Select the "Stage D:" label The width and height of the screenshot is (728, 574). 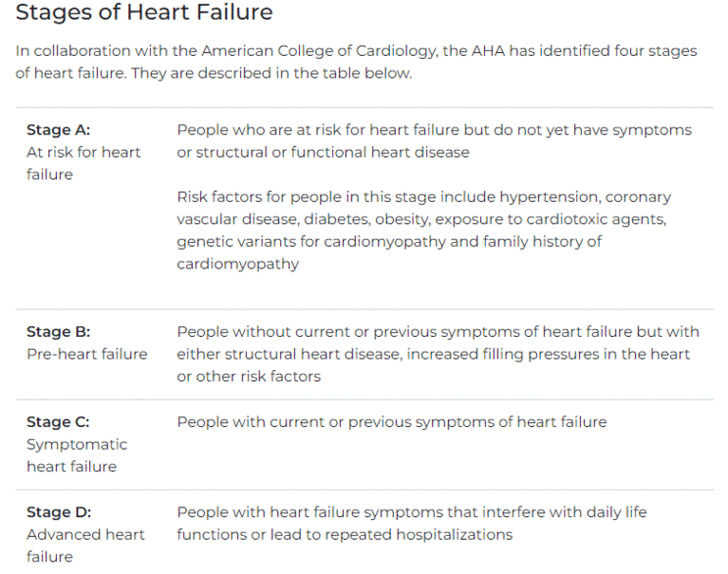[59, 512]
